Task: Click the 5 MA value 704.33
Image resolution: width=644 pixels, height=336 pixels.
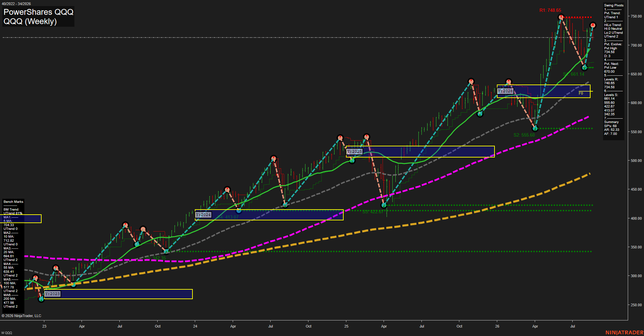Action: (x=9, y=225)
